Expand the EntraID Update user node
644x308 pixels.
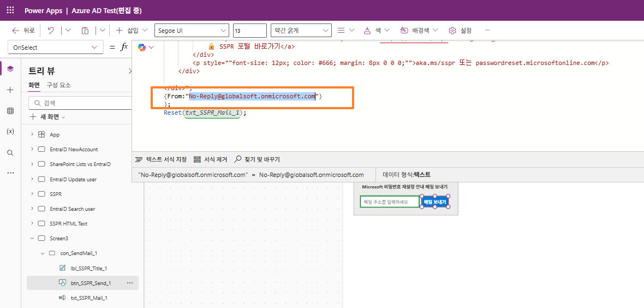[x=32, y=179]
